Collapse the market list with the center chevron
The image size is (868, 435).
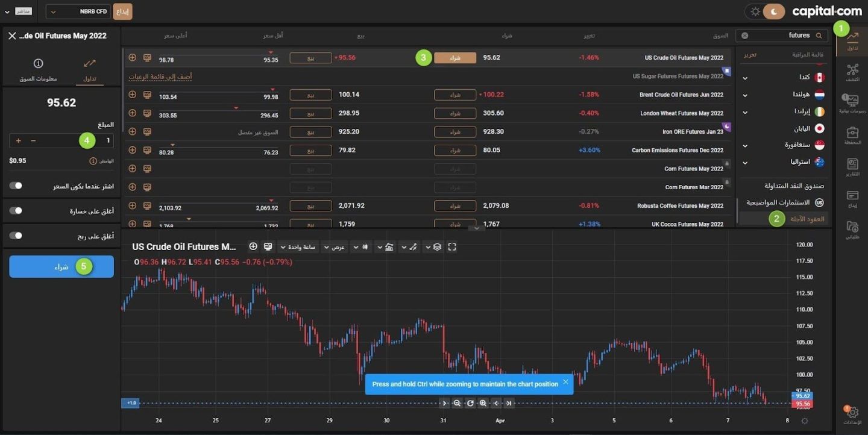[476, 228]
